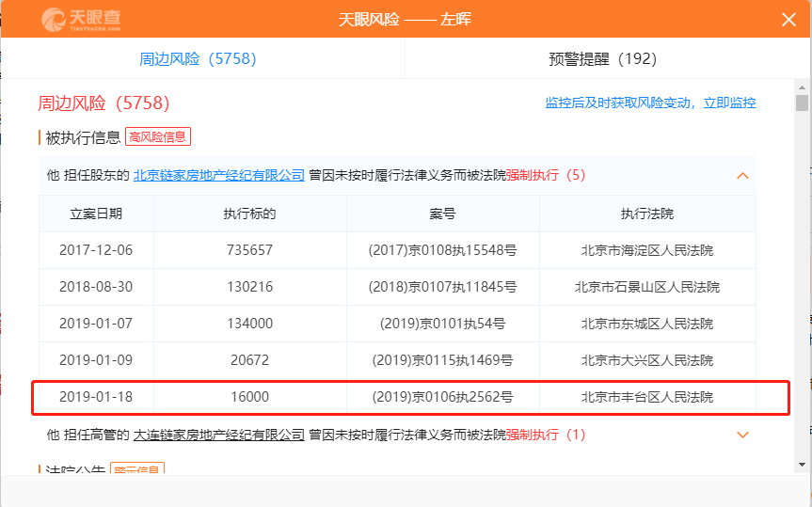Switch to 周边风险 (5758) tab

(x=198, y=58)
